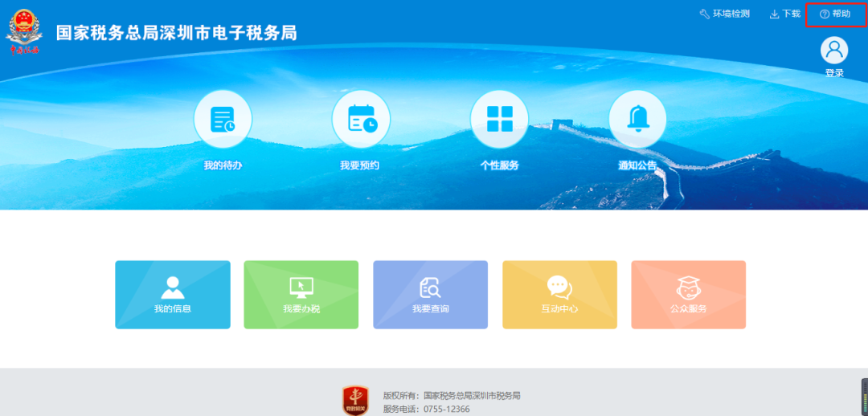Open the orange 公众服务 tile
The width and height of the screenshot is (868, 416).
[x=689, y=295]
